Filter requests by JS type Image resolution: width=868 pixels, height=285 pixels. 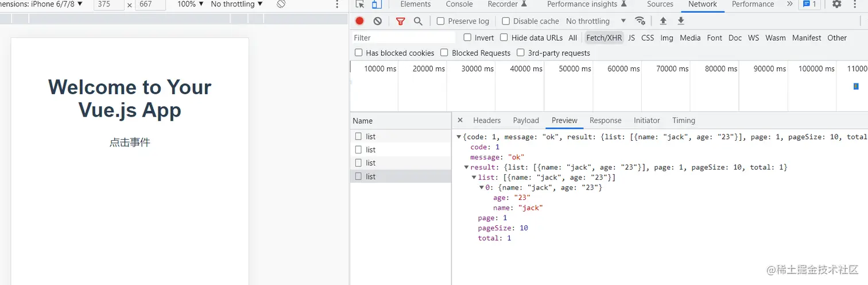[x=631, y=37]
